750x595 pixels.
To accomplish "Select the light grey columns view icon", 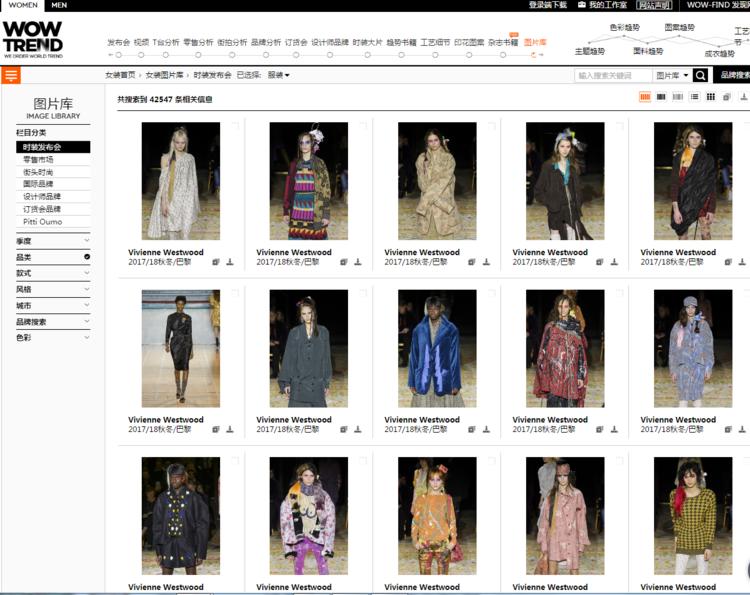I will [677, 97].
